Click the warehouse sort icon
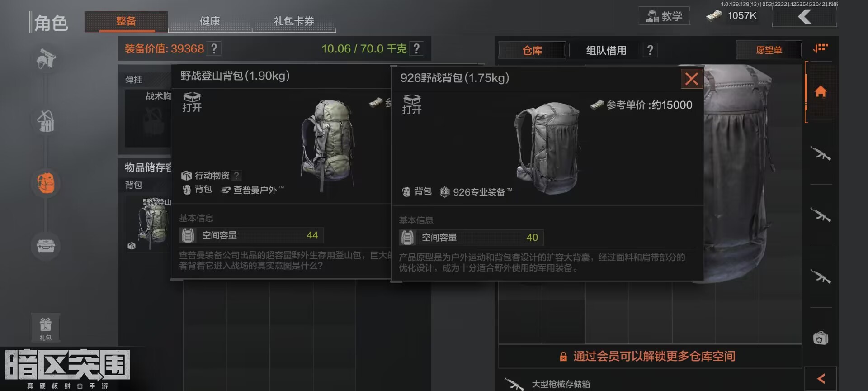This screenshot has width=868, height=391. pyautogui.click(x=821, y=48)
